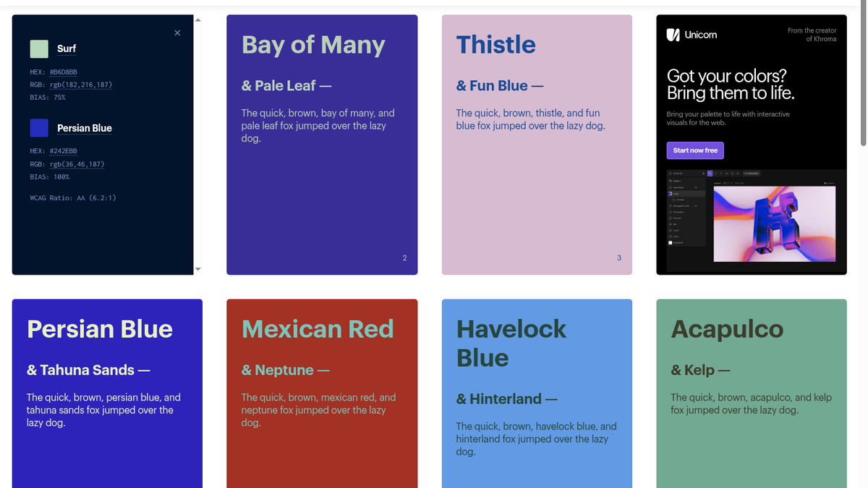Select the Persian Blue color swatch

point(39,128)
